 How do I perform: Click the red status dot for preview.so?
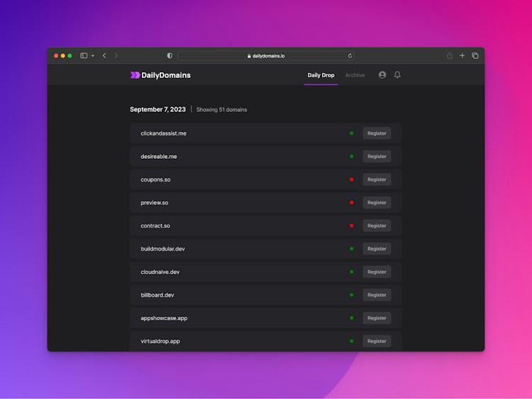coord(351,203)
